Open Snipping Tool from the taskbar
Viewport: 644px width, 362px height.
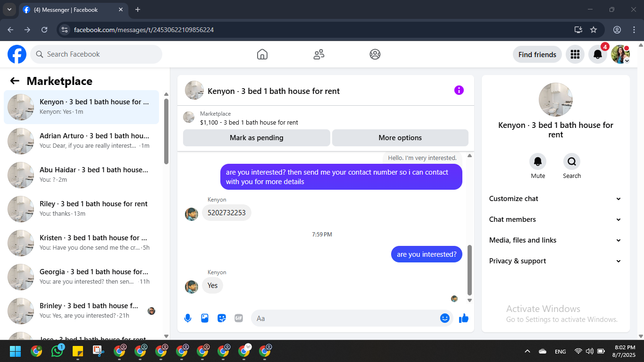[x=98, y=351]
